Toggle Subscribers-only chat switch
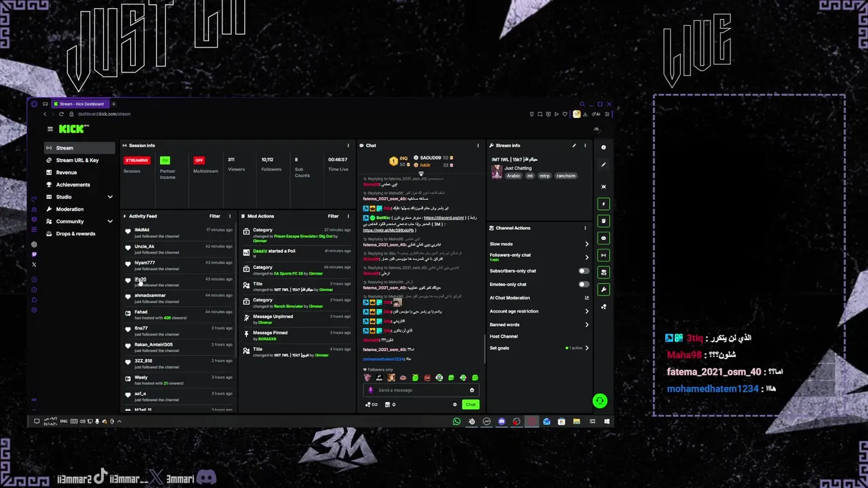The image size is (868, 488). 583,271
